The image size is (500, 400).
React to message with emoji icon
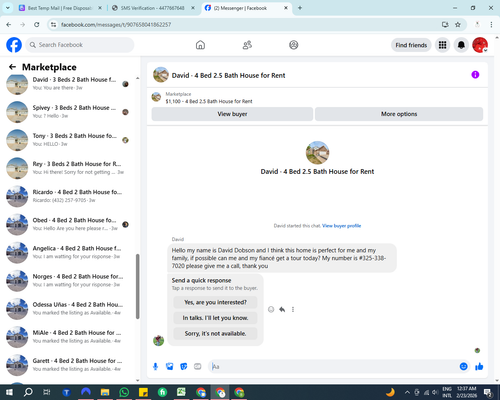tap(271, 309)
